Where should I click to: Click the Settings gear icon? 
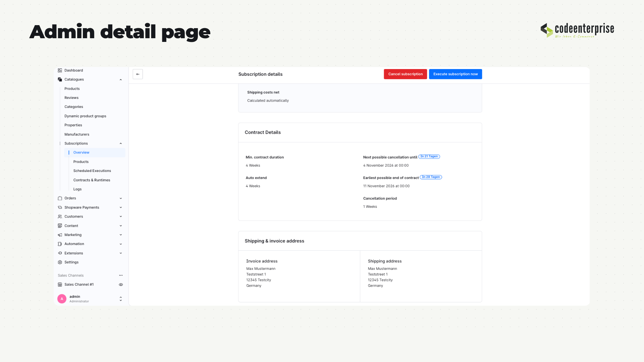[60, 262]
